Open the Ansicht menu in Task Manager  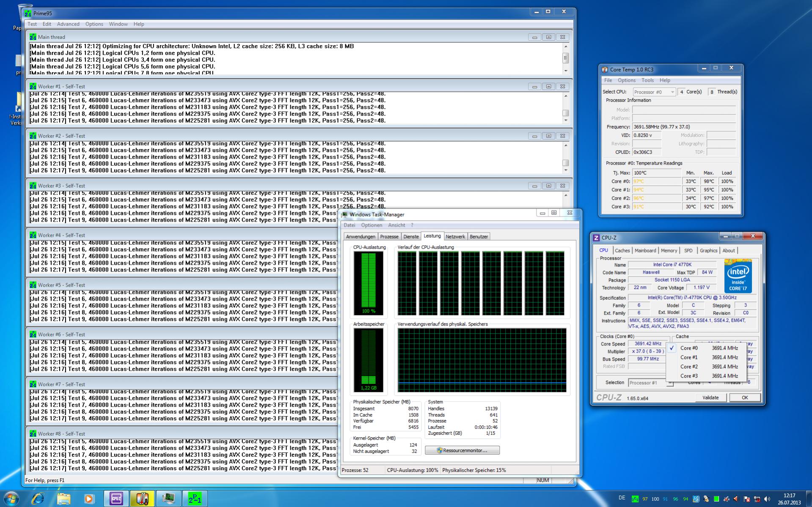(396, 225)
